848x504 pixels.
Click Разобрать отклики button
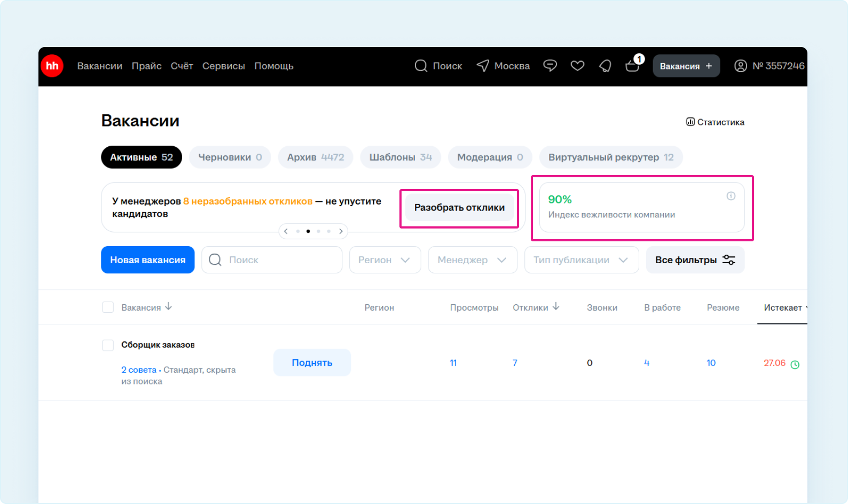tap(459, 208)
